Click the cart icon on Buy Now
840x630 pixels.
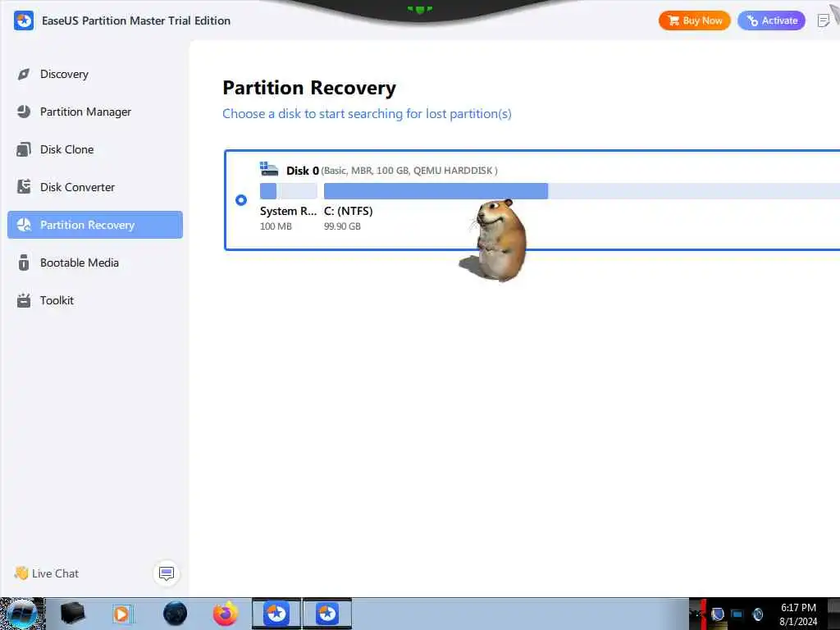pos(674,21)
